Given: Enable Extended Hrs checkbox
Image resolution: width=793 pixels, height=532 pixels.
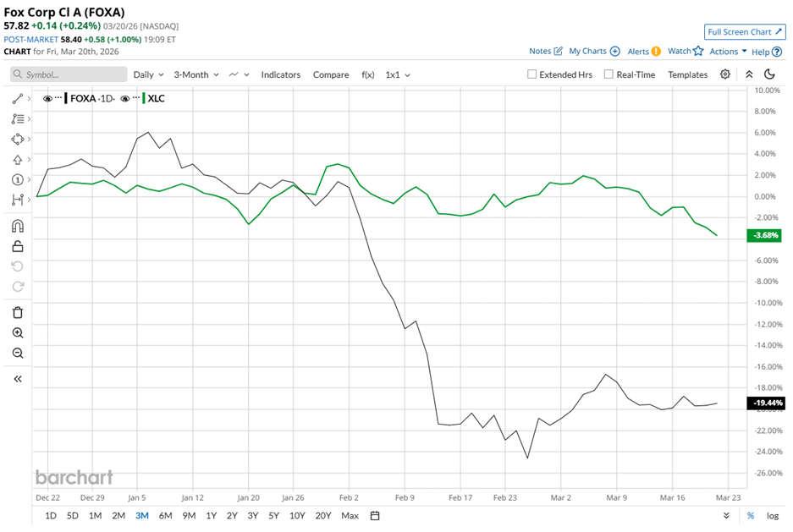Looking at the screenshot, I should click(x=531, y=74).
